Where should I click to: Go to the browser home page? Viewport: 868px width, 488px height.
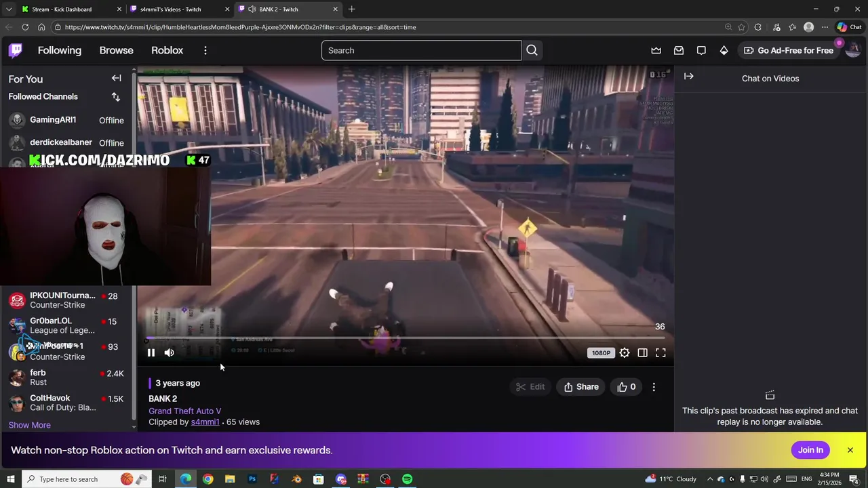pyautogui.click(x=41, y=27)
